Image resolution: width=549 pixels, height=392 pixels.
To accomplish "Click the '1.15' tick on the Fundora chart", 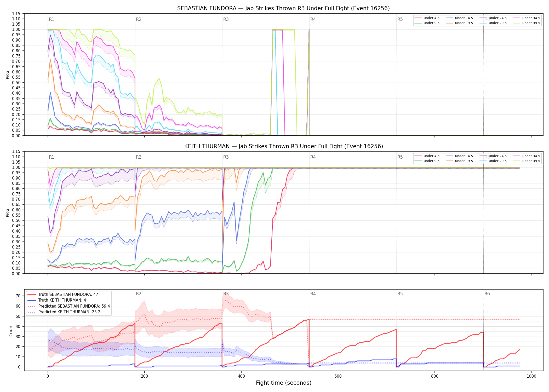I will coord(16,14).
